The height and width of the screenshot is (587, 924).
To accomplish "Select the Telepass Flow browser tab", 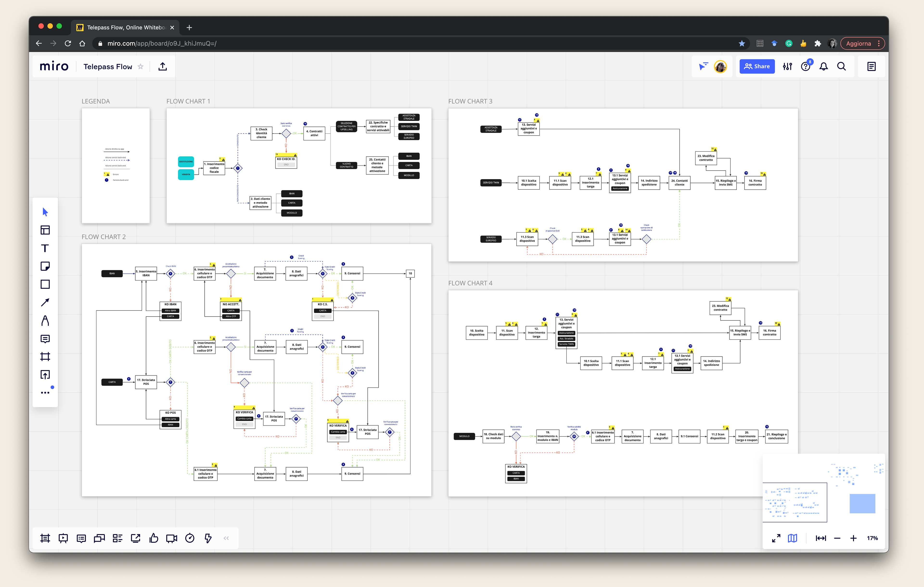I will tap(125, 27).
